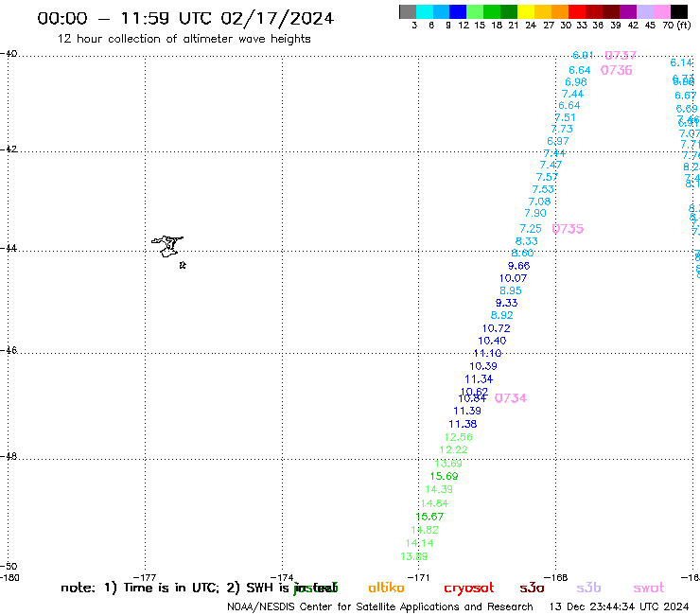The width and height of the screenshot is (700, 615).
Task: Click the title date 02/17/2024
Action: 277,19
